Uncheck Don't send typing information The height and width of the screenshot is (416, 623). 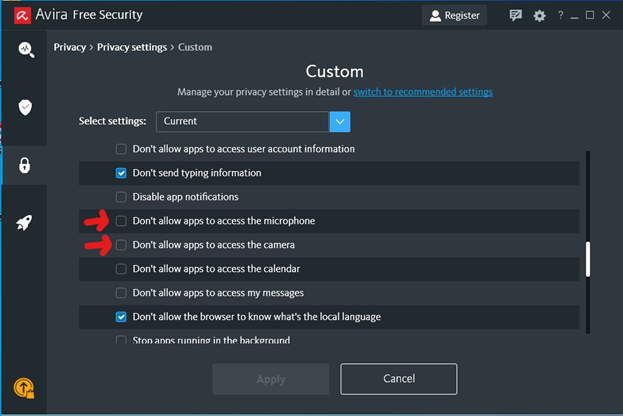121,173
